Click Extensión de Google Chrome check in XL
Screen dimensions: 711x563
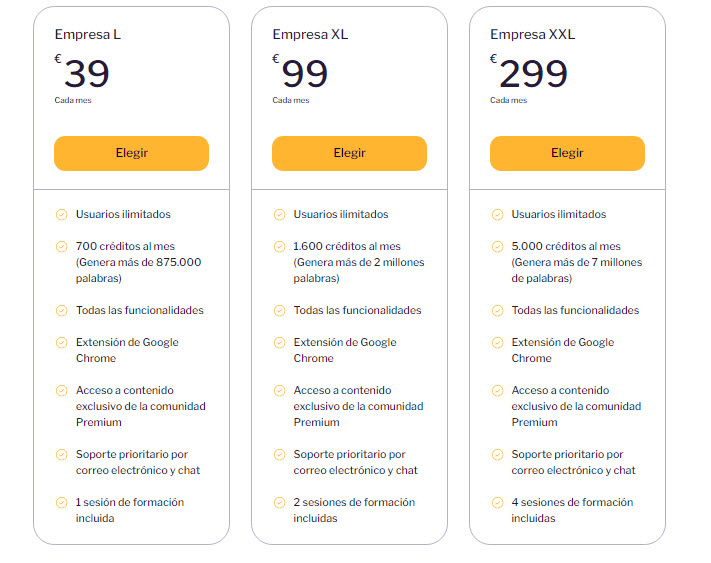click(279, 342)
